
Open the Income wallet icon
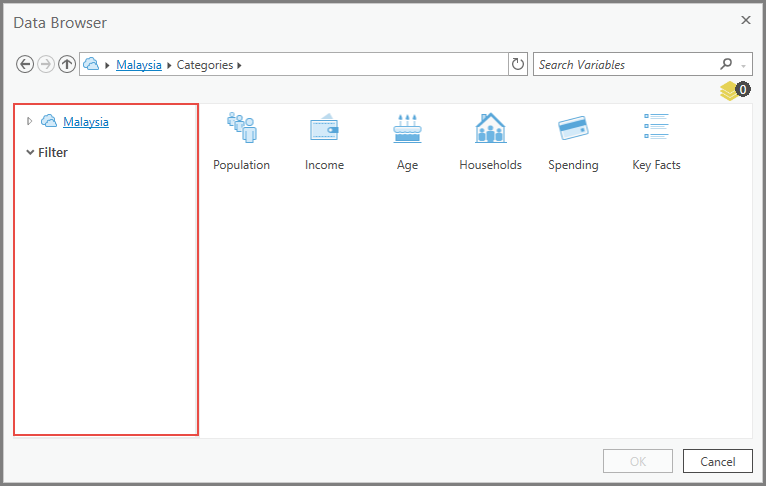point(324,128)
